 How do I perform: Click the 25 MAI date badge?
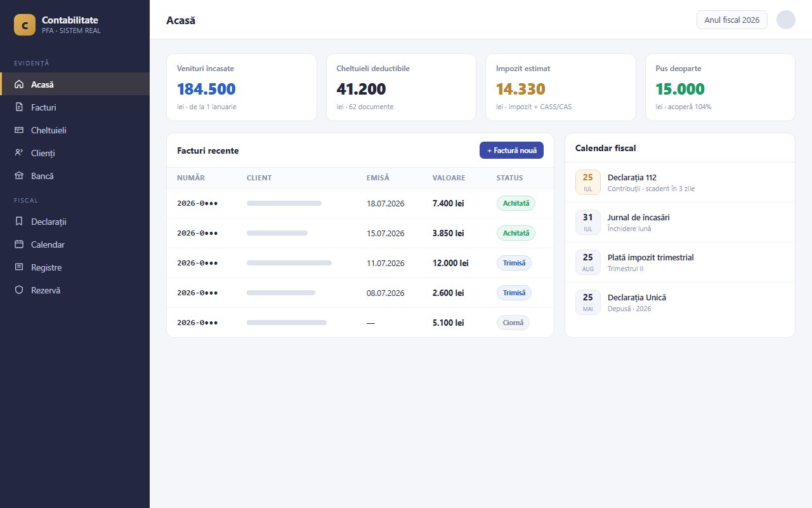[x=588, y=302]
